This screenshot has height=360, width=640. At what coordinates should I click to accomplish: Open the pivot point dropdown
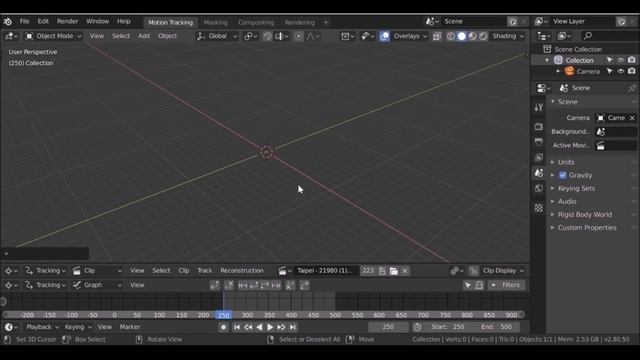coord(251,36)
